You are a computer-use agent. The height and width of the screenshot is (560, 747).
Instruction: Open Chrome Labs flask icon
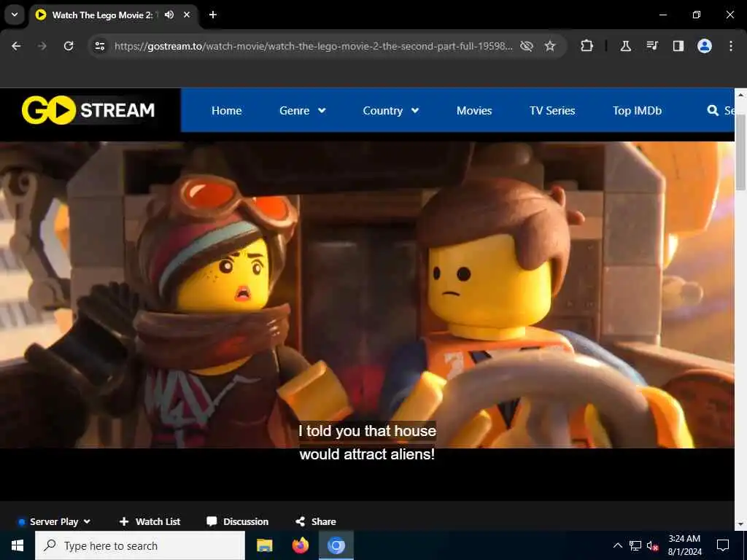click(x=625, y=46)
